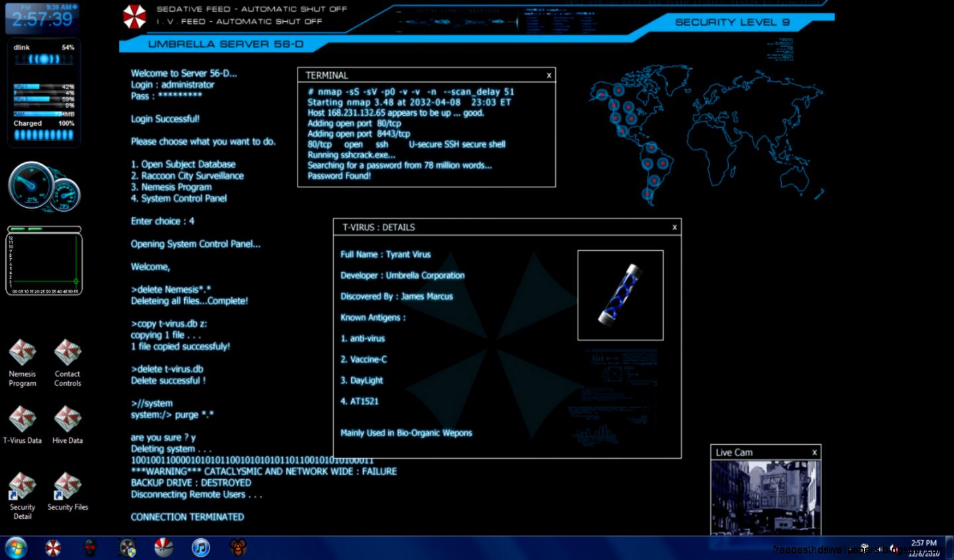This screenshot has height=560, width=954.
Task: Launch T-Virus Data from the desktop
Action: [x=23, y=419]
